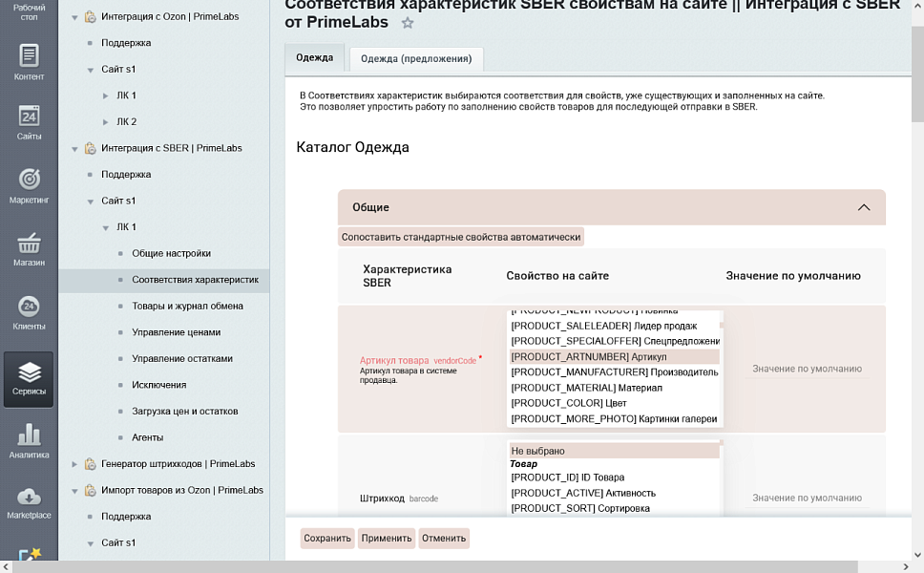Image resolution: width=924 pixels, height=573 pixels.
Task: Click Сопоставить стандартные свойства автоматически
Action: coord(458,236)
